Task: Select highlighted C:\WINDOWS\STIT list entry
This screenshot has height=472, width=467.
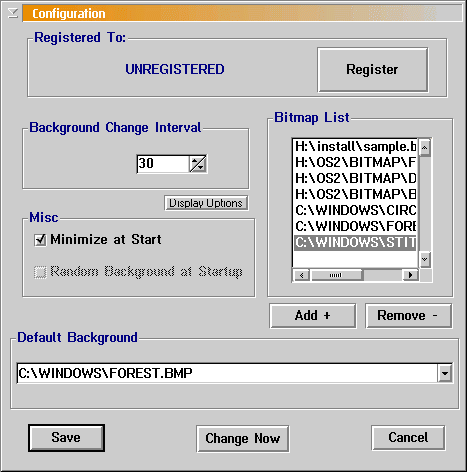Action: coord(355,242)
